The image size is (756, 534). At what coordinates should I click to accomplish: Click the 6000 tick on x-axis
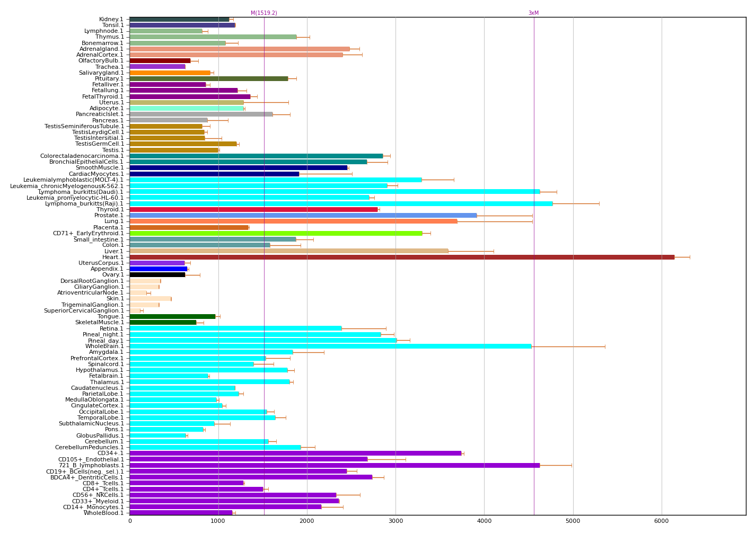(x=662, y=521)
